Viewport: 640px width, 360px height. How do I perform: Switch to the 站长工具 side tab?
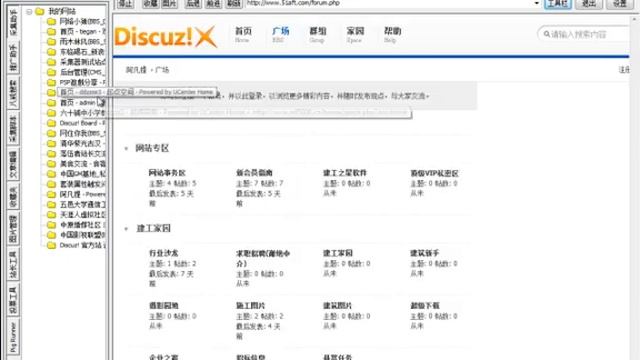coord(13,265)
